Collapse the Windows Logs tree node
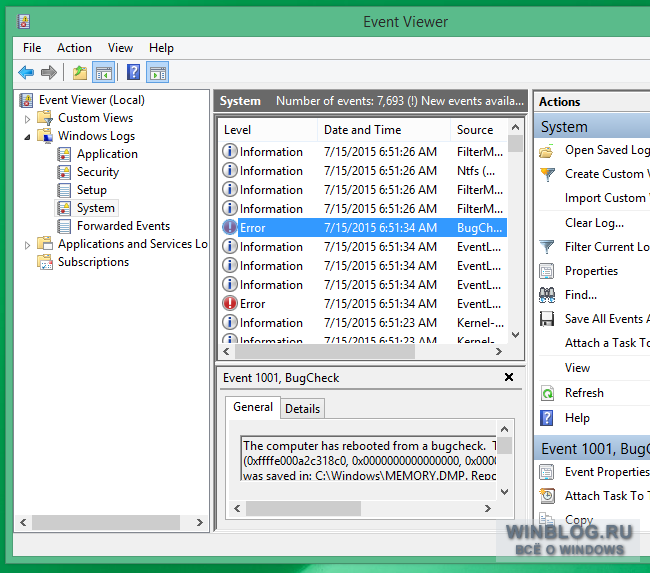 click(x=27, y=137)
